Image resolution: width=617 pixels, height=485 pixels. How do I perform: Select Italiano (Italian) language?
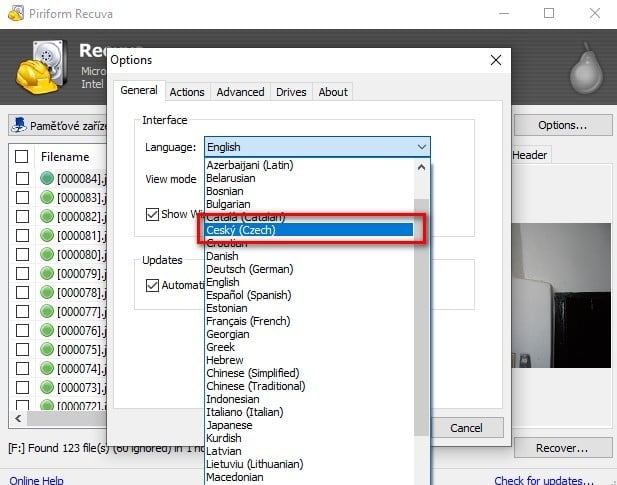tap(309, 412)
